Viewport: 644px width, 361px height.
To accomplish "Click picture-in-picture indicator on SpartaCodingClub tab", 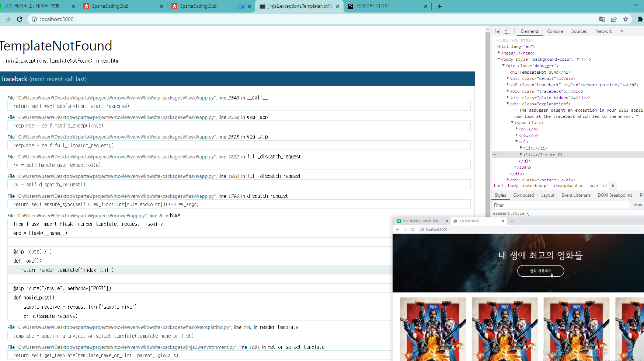I will point(241,6).
